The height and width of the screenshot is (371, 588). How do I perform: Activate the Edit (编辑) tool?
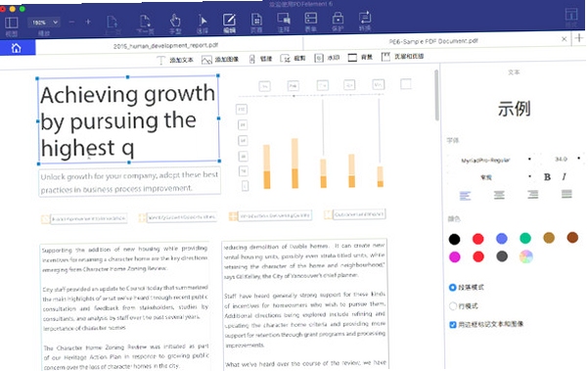tap(229, 23)
